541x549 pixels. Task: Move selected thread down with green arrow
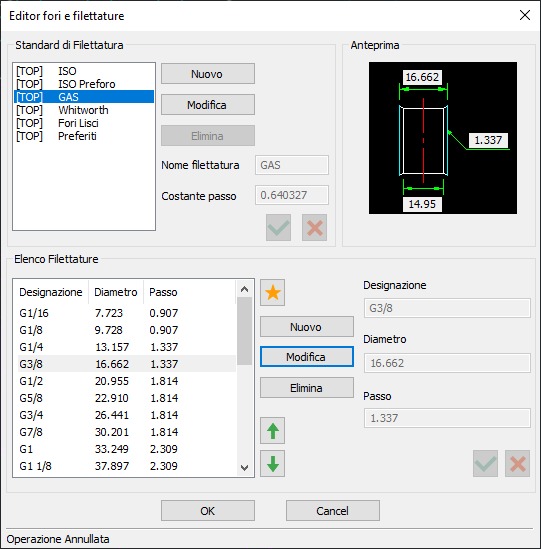[x=272, y=464]
